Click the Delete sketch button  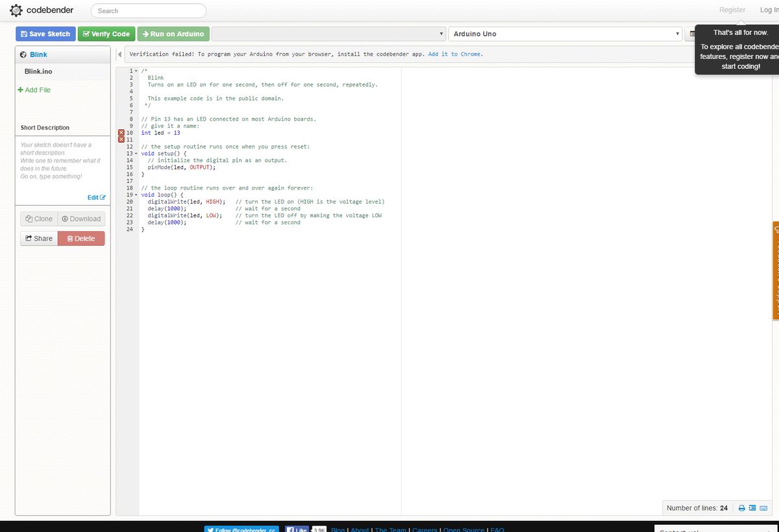pos(80,238)
